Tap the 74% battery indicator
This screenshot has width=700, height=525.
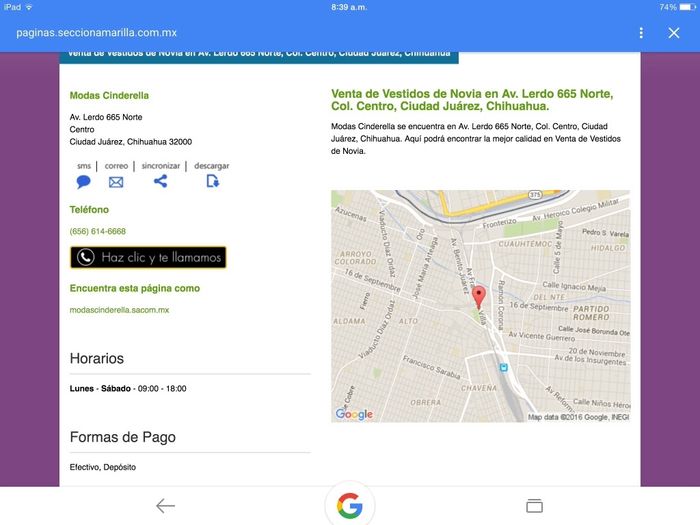(677, 7)
